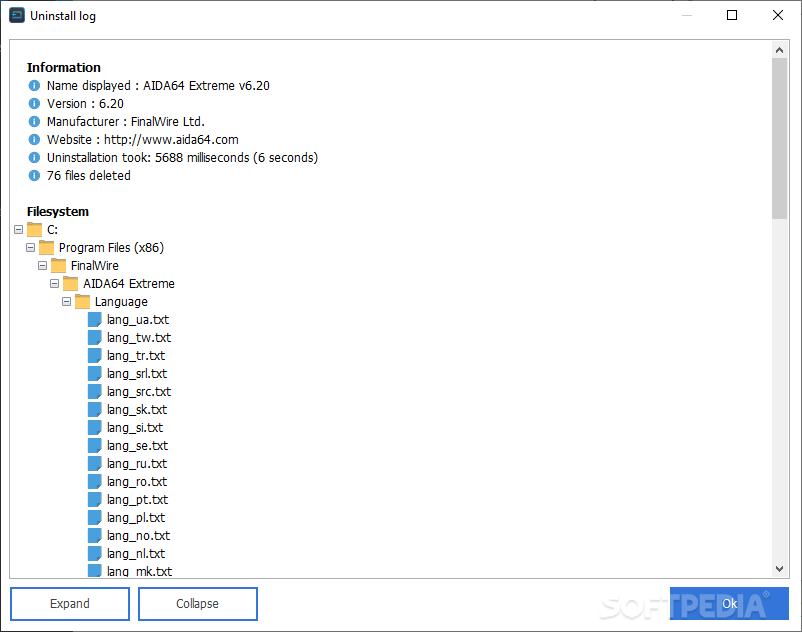Image resolution: width=802 pixels, height=633 pixels.
Task: Click the AIDA64 Extreme folder icon
Action: (71, 283)
